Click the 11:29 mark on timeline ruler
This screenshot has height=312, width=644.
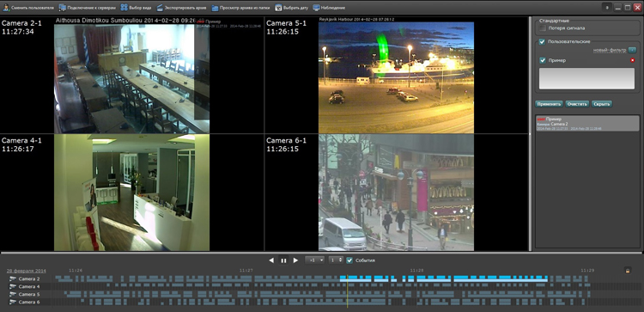587,271
